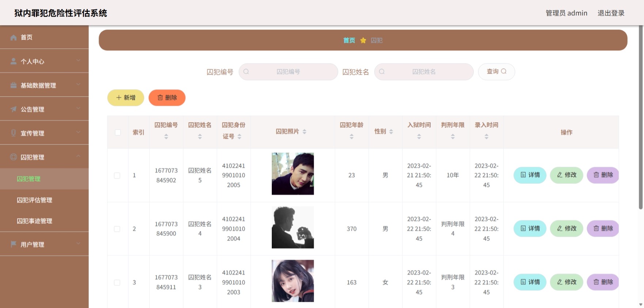
Task: Click the orange 删除 batch button
Action: pyautogui.click(x=167, y=98)
